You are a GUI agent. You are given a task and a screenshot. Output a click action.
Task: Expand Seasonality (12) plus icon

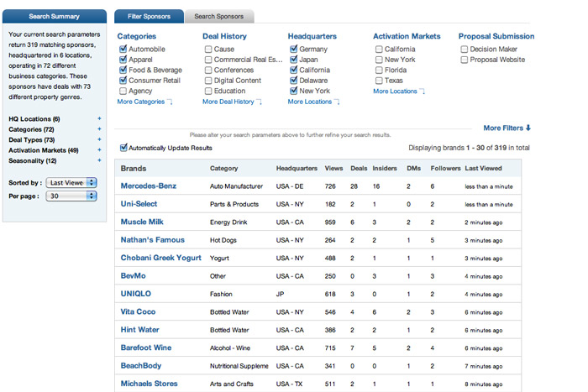point(99,160)
